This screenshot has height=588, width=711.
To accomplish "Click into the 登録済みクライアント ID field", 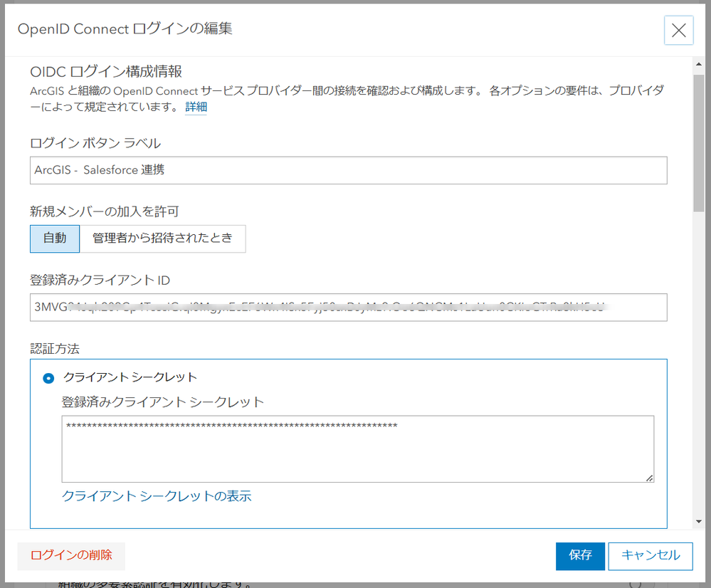I will point(349,308).
